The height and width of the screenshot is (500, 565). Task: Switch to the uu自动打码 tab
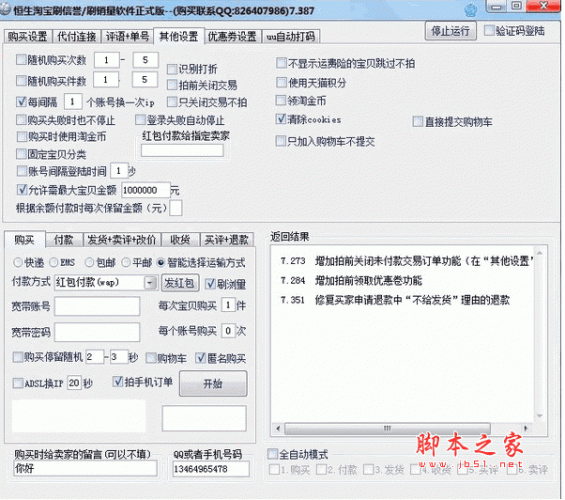[x=290, y=36]
